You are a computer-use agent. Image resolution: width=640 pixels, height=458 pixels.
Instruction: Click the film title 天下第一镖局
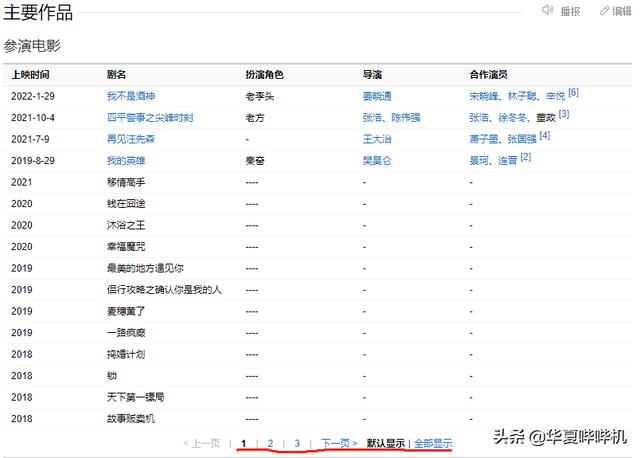click(x=136, y=397)
